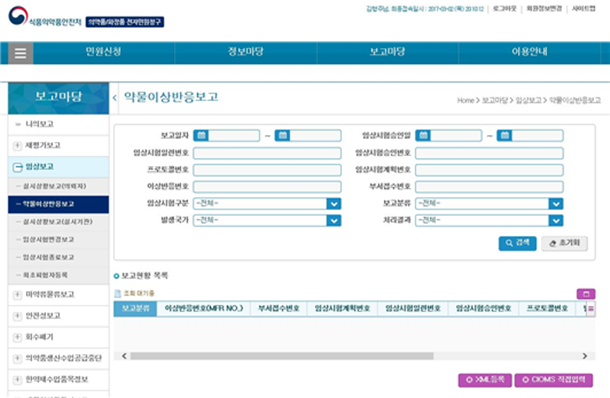610x398 pixels.
Task: Click the 사이트맵 link
Action: coord(584,9)
